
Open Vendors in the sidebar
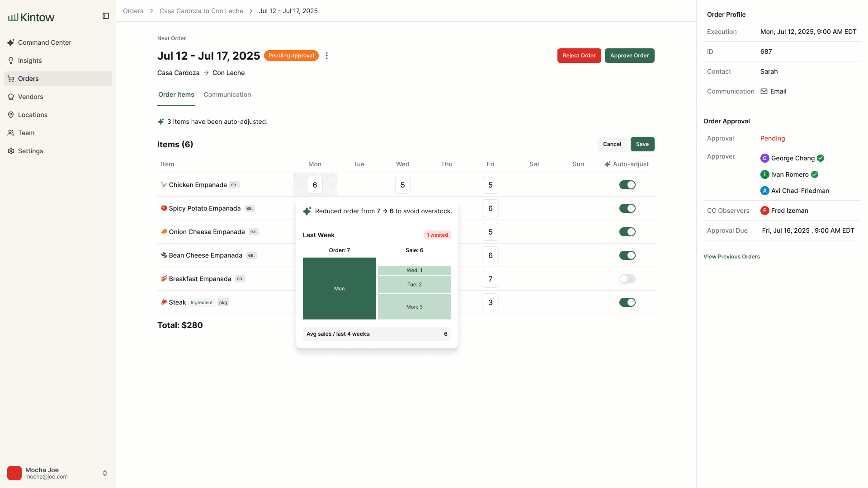coord(30,97)
